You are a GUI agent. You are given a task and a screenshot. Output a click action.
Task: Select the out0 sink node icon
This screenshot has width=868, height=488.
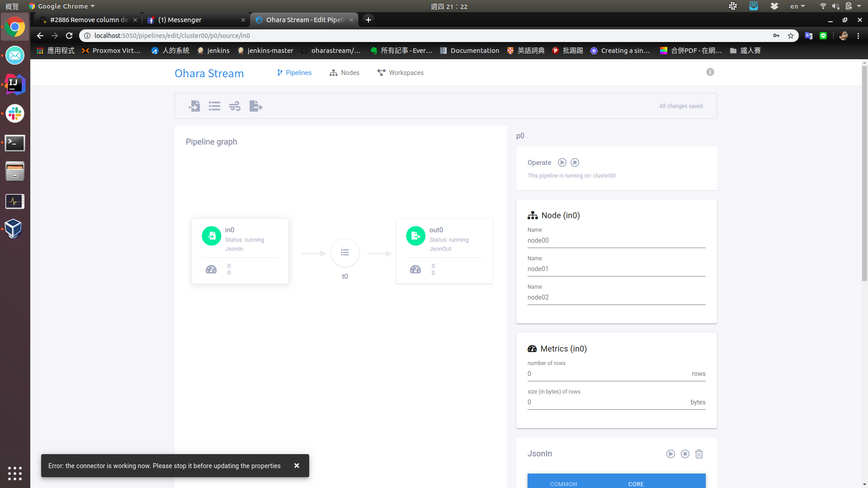coord(415,236)
